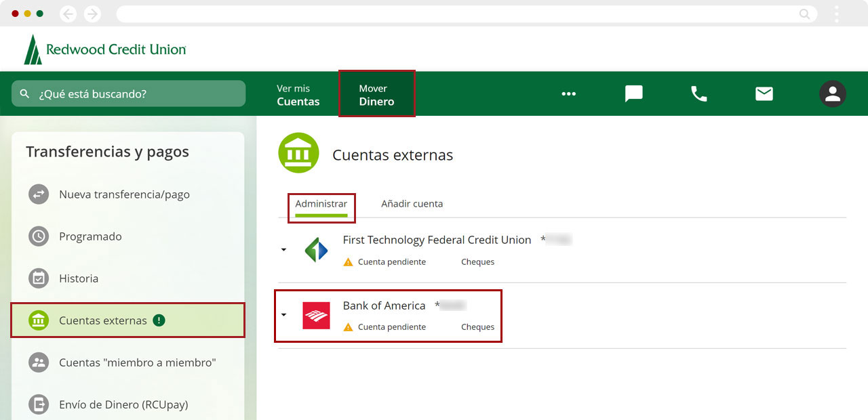Click Cuenta pendiente under Bank of America
This screenshot has width=868, height=420.
coord(392,327)
